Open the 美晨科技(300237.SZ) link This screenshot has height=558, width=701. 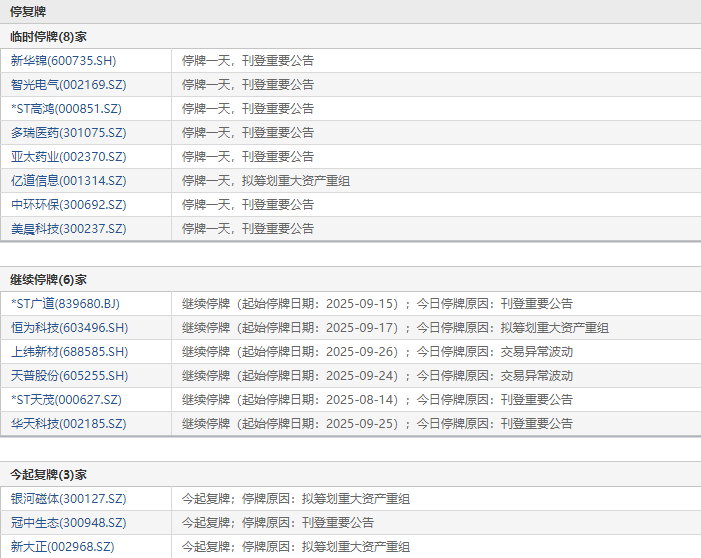pos(68,229)
